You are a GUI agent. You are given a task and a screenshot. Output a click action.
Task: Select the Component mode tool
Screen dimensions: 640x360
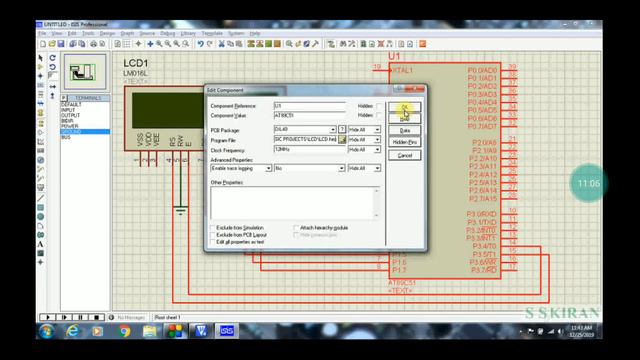click(40, 67)
